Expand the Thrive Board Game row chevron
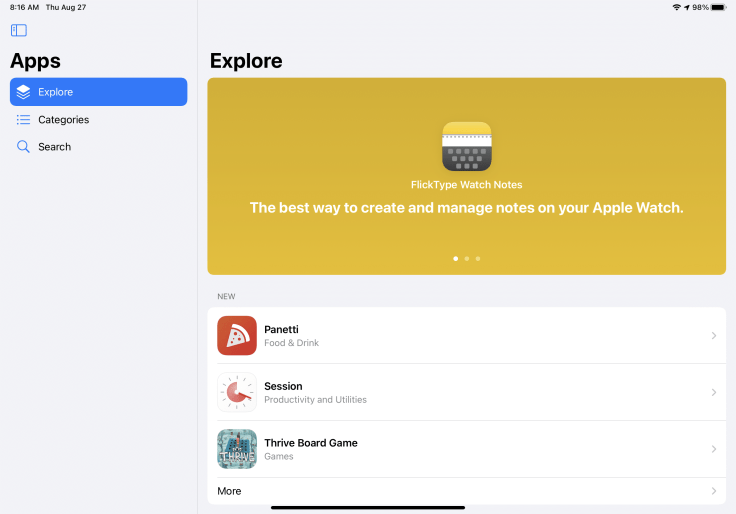736x514 pixels. (x=713, y=449)
